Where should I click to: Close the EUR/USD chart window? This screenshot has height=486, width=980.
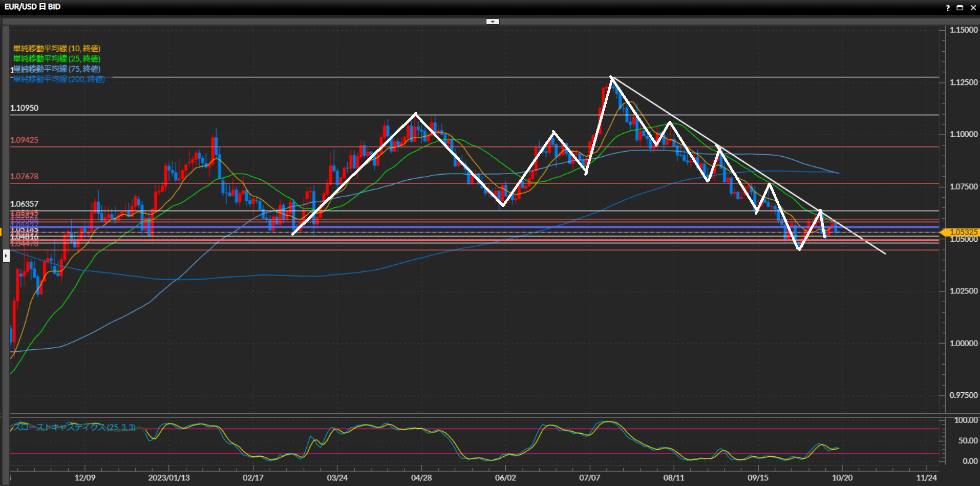point(973,8)
